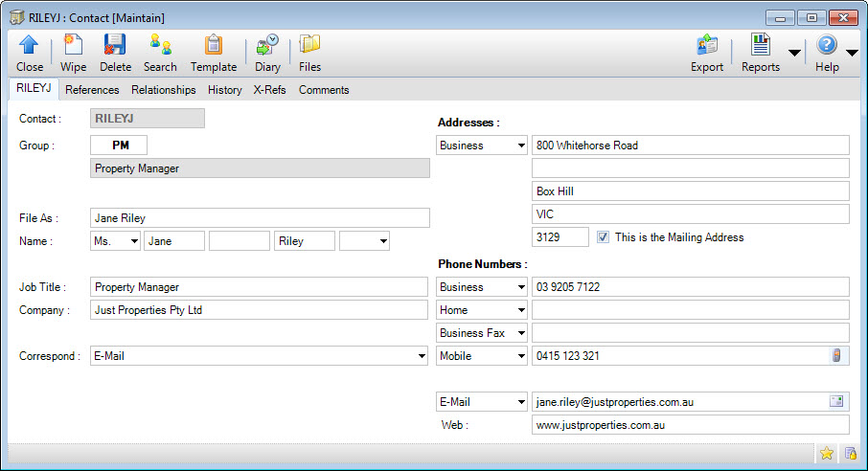The width and height of the screenshot is (868, 471).
Task: Click the postcode field 3129
Action: click(x=560, y=236)
